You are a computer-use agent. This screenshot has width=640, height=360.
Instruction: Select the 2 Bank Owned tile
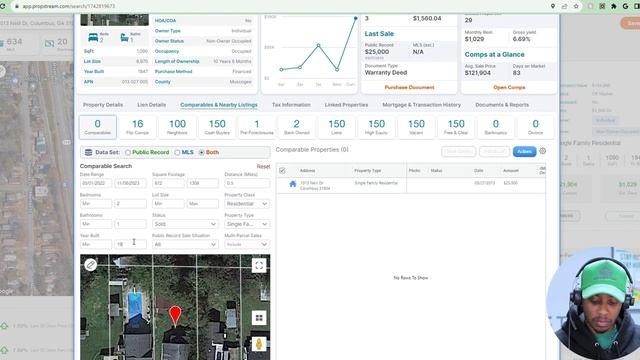pyautogui.click(x=297, y=127)
